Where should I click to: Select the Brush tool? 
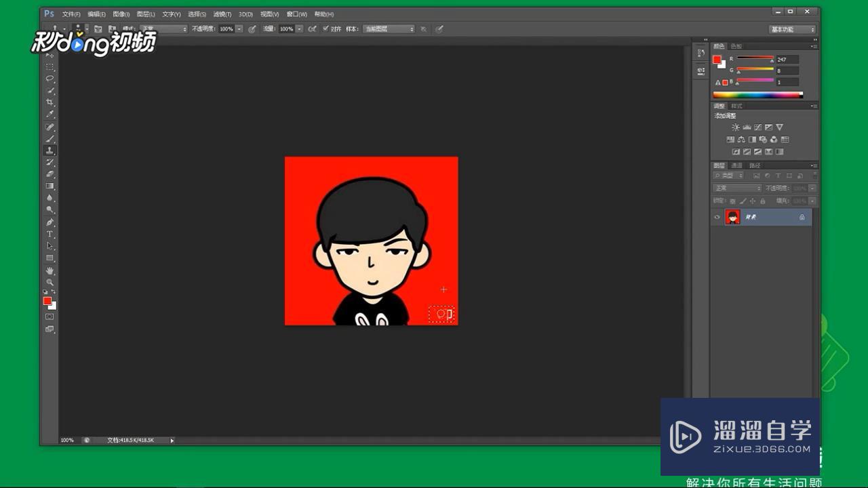(50, 138)
